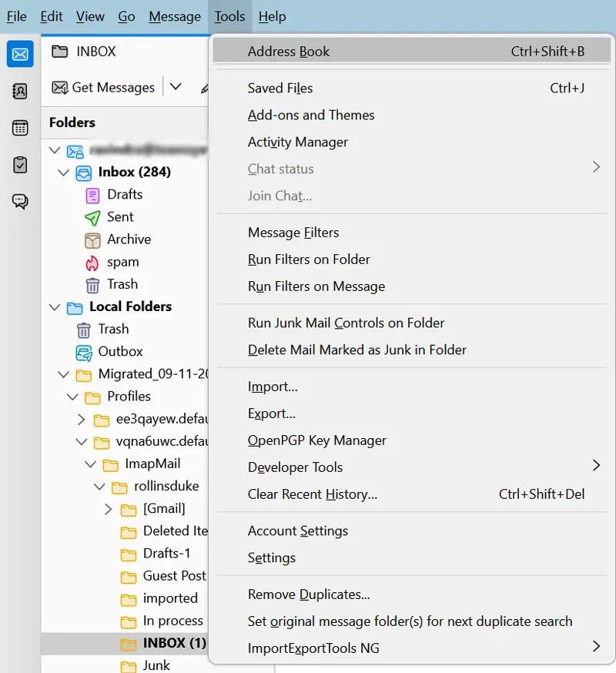Collapse the Local Folders tree
The width and height of the screenshot is (616, 673).
54,307
